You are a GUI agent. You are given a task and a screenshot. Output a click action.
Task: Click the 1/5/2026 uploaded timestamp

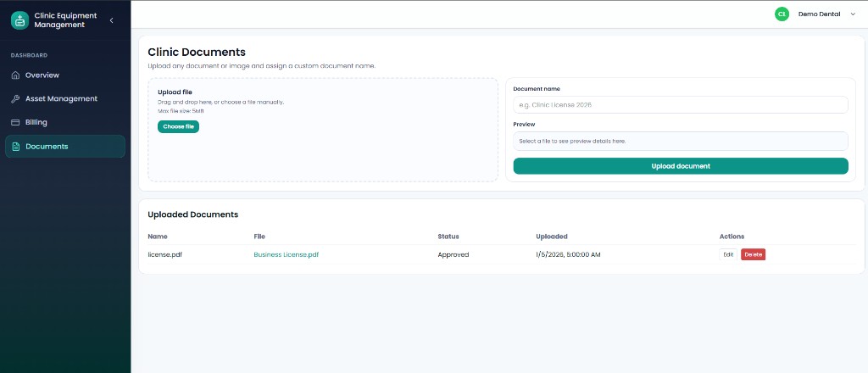pyautogui.click(x=568, y=255)
